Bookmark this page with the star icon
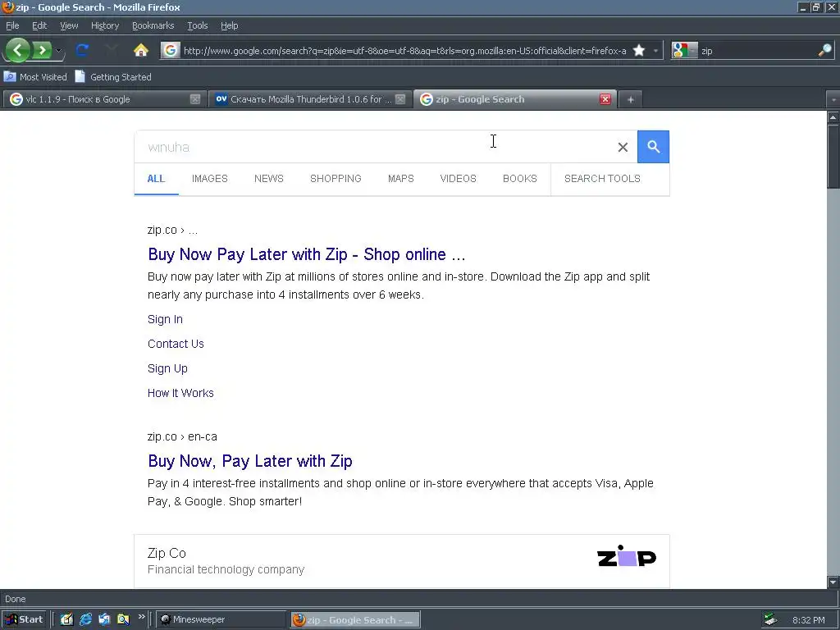This screenshot has width=840, height=630. tap(638, 50)
